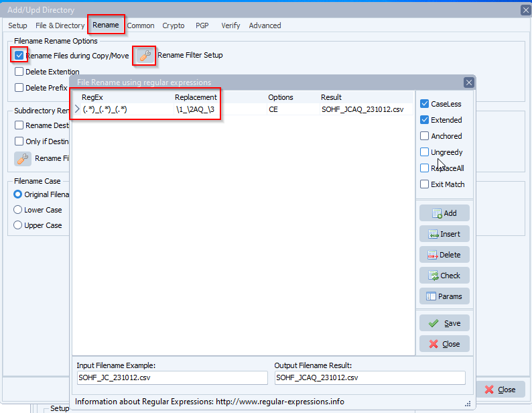Focus the Output Filename Result field
Screen dimensions: 532x413
[370, 377]
